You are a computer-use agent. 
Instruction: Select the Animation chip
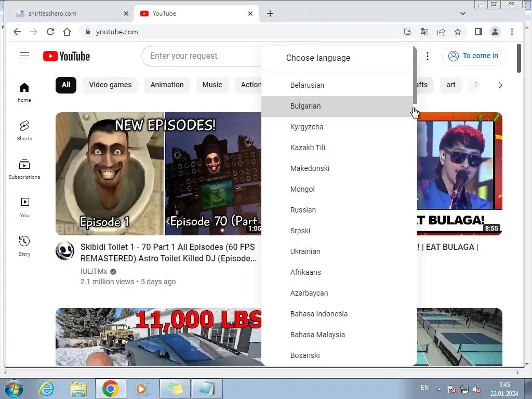167,85
